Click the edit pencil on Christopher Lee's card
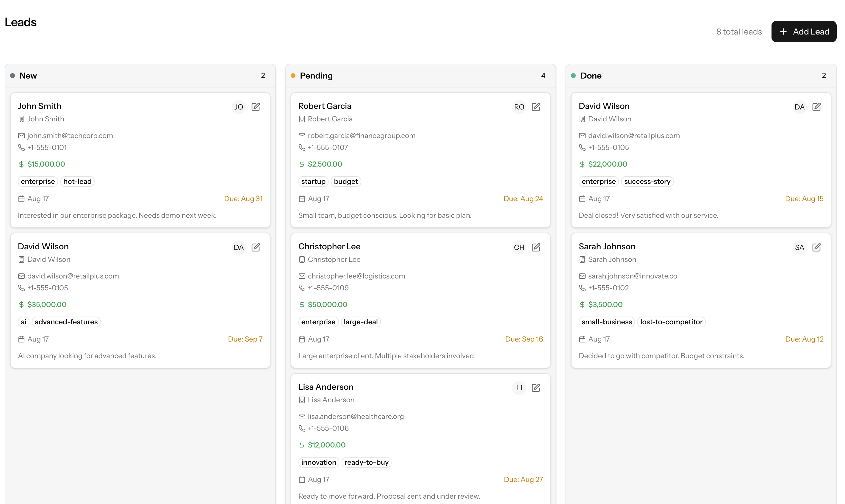 pyautogui.click(x=536, y=247)
